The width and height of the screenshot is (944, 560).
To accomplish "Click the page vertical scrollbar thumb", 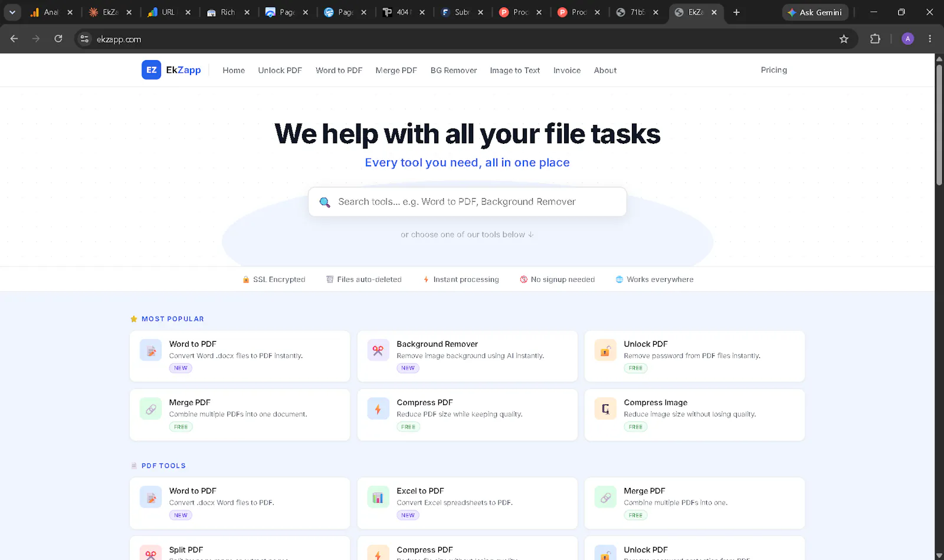I will [x=939, y=124].
